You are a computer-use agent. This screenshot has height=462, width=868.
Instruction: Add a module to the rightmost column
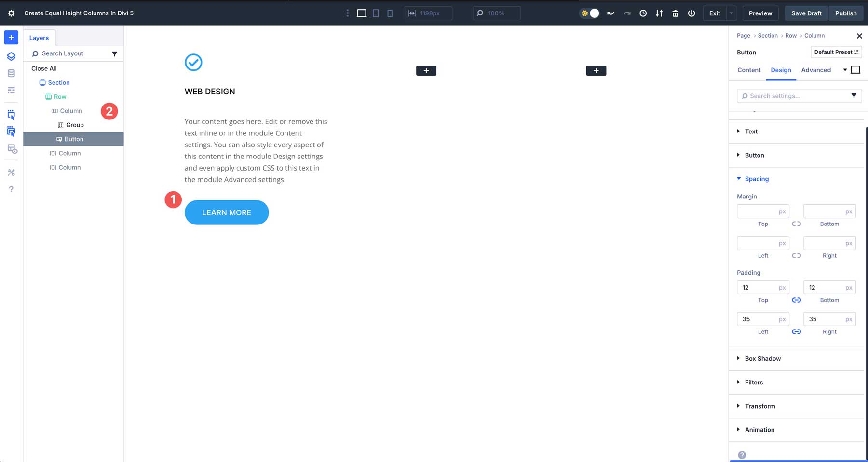click(x=596, y=71)
